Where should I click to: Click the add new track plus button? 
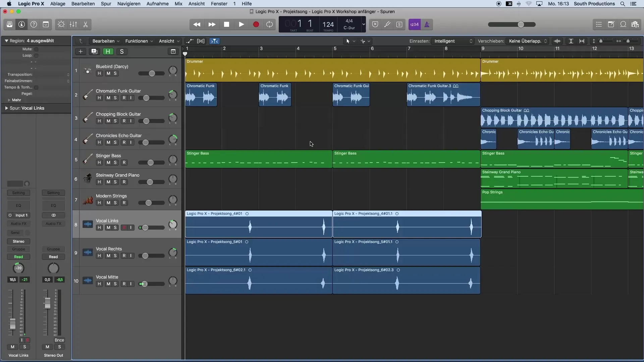(80, 52)
